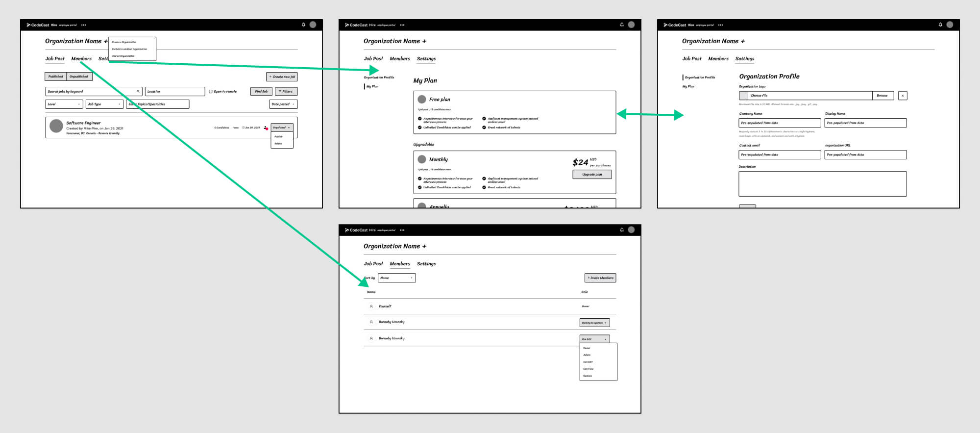Select Switch to another Organization menu entry
This screenshot has height=433, width=980.
click(x=129, y=49)
